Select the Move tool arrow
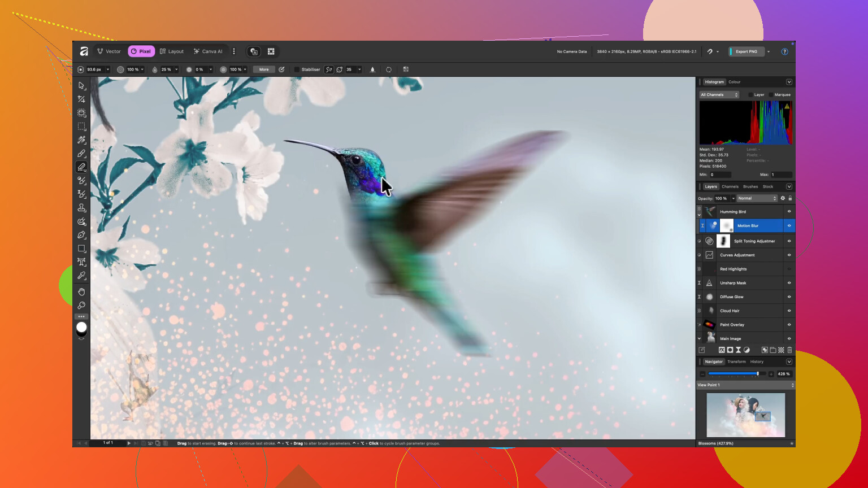The height and width of the screenshot is (488, 868). coord(81,86)
